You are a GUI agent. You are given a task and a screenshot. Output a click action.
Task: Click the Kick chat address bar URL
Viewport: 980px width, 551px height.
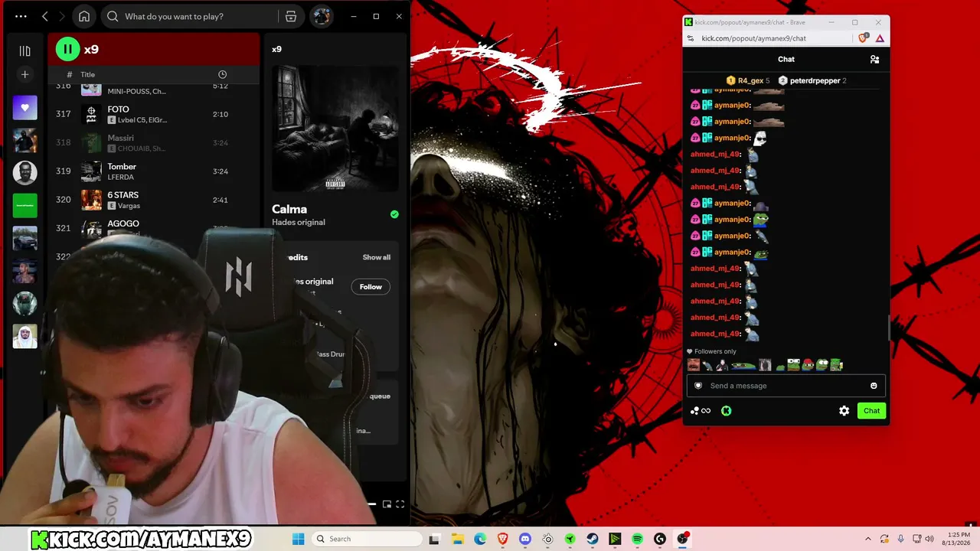(x=753, y=38)
